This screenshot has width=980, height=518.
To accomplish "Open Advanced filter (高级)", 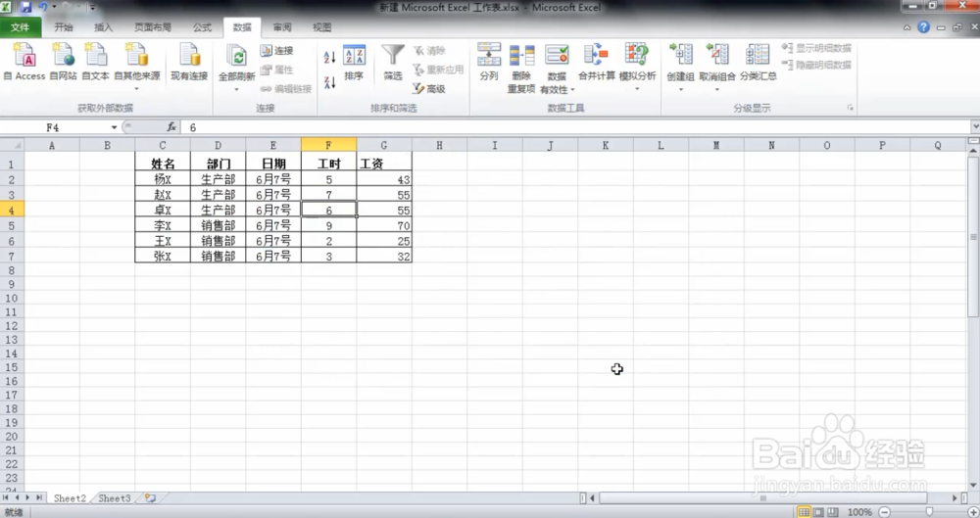I will point(429,89).
